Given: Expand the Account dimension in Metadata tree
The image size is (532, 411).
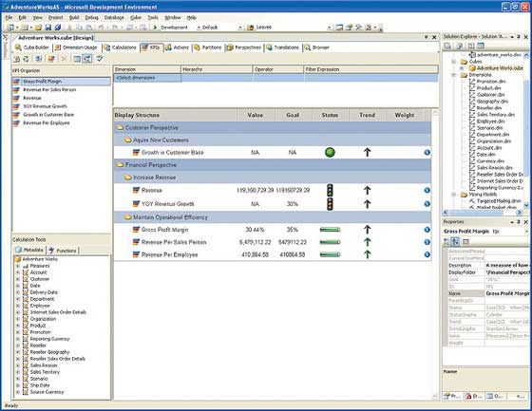Looking at the screenshot, I should (x=18, y=272).
